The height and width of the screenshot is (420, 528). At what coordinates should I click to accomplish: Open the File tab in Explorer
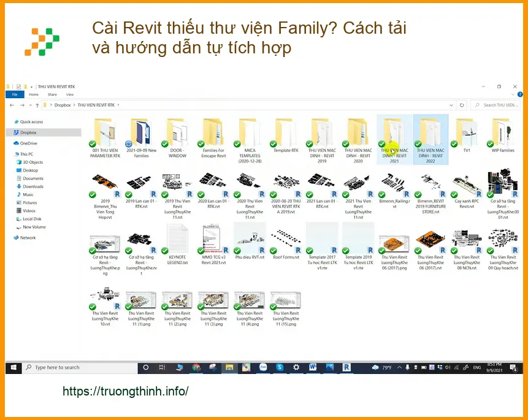click(15, 94)
